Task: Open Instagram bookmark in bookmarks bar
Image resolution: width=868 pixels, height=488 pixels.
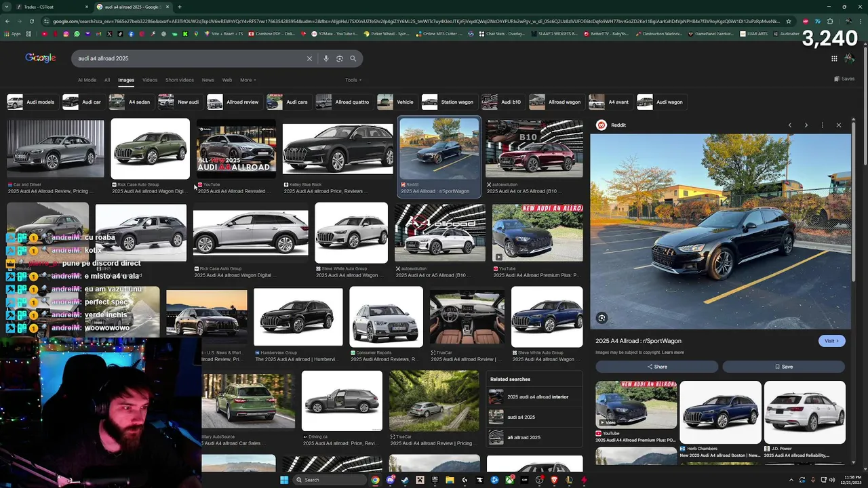Action: point(66,34)
